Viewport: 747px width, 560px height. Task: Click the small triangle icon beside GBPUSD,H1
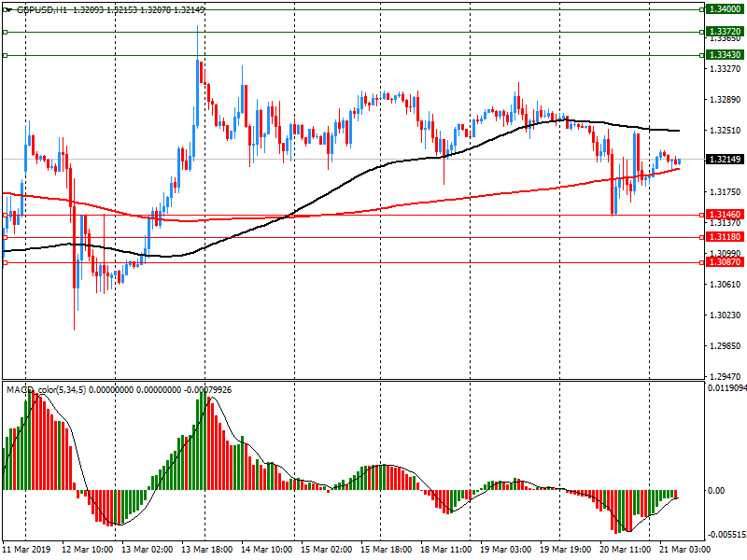pyautogui.click(x=7, y=8)
